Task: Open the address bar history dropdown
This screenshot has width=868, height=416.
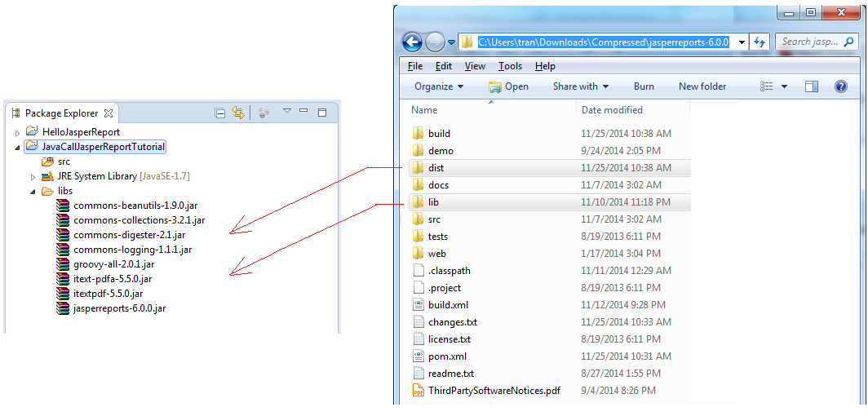Action: 742,42
